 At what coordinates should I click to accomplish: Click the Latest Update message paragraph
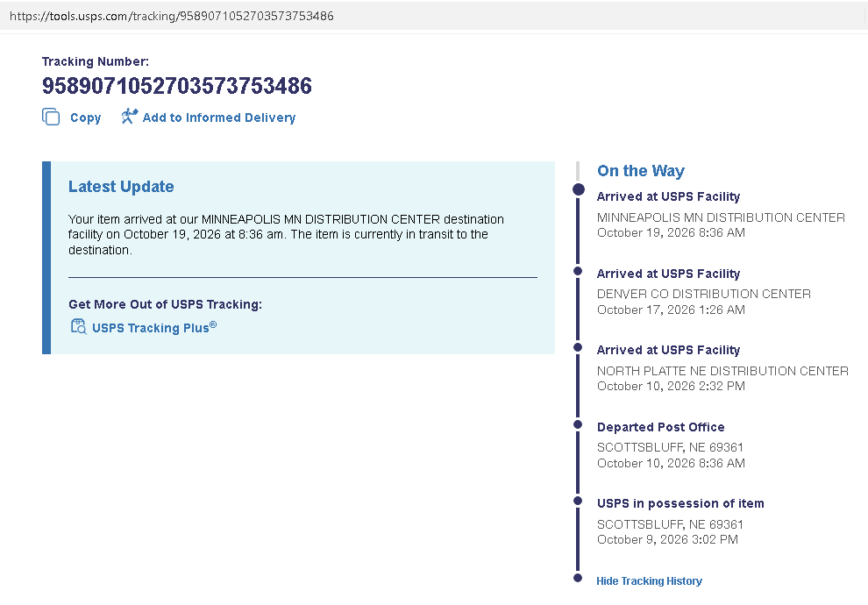point(286,235)
